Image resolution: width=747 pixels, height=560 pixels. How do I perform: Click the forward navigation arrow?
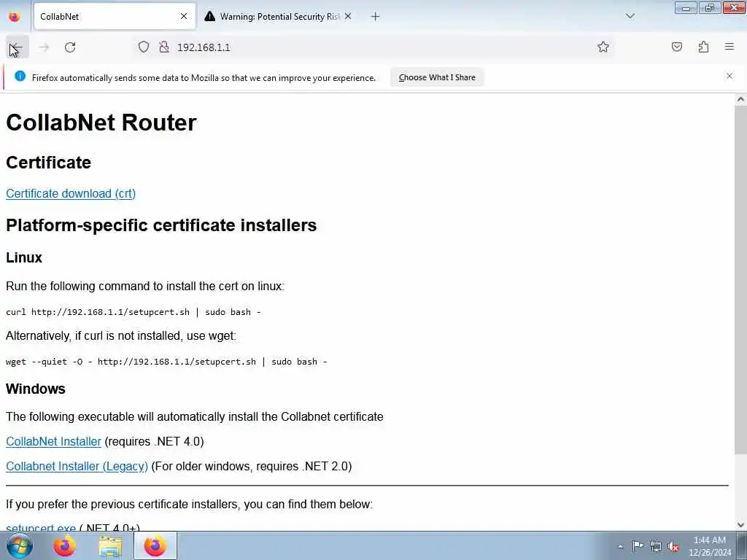(x=44, y=47)
